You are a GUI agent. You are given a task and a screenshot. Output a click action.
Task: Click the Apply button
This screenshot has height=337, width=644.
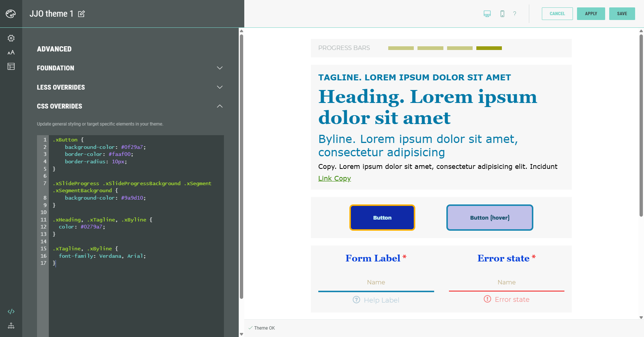click(x=591, y=14)
